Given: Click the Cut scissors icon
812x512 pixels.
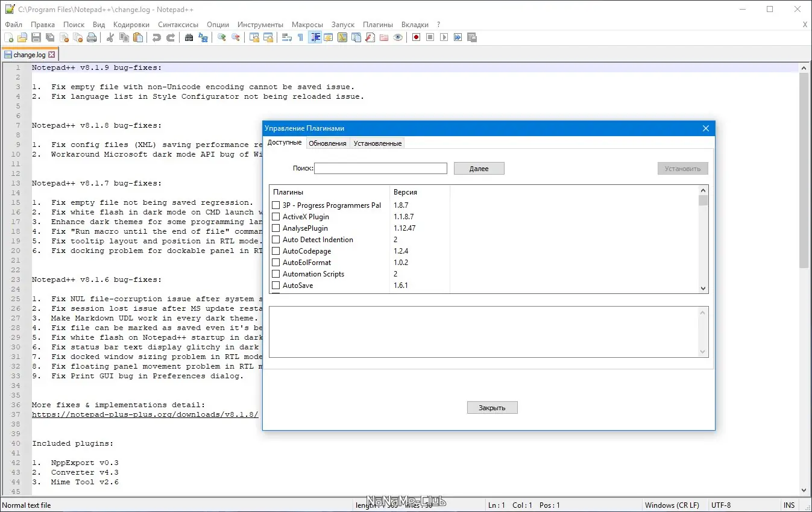Looking at the screenshot, I should tap(110, 37).
